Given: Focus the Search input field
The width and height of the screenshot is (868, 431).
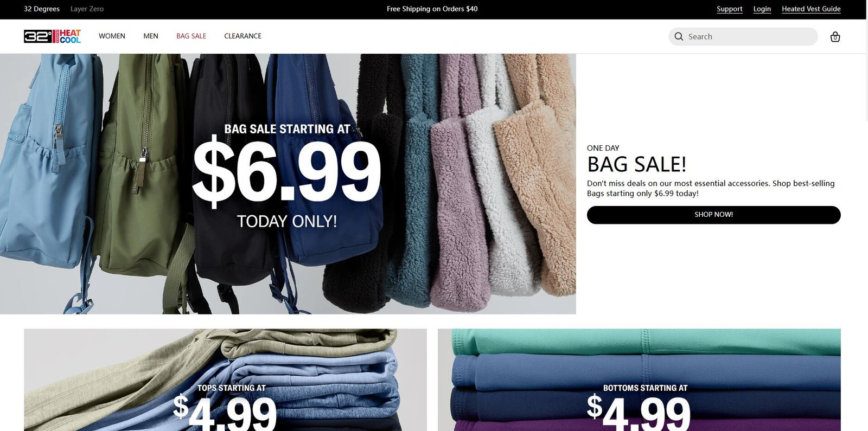Looking at the screenshot, I should tap(749, 36).
